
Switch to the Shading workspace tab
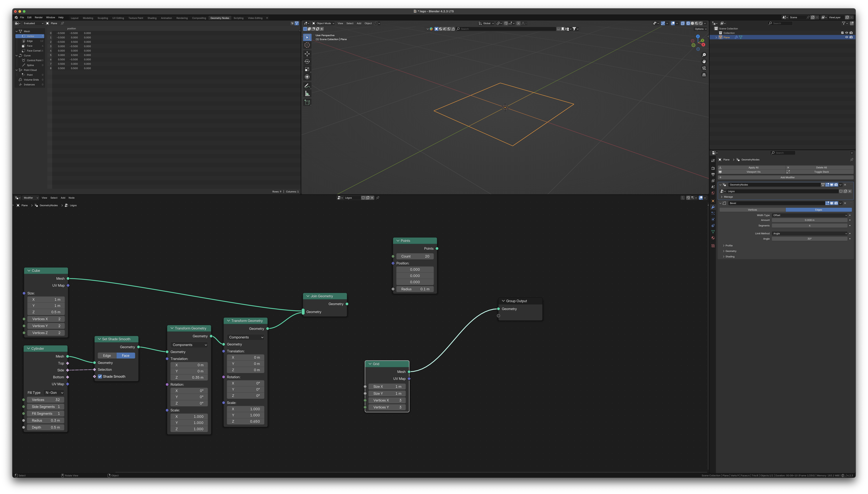(152, 18)
